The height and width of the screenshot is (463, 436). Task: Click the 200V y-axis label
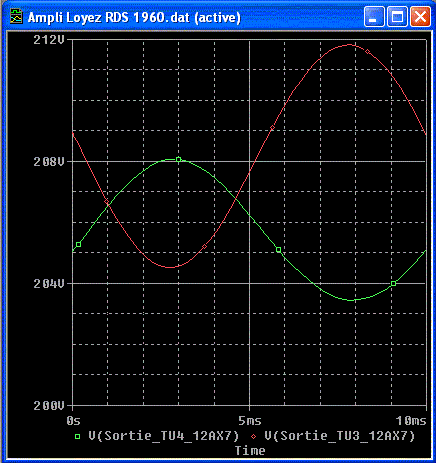(49, 405)
